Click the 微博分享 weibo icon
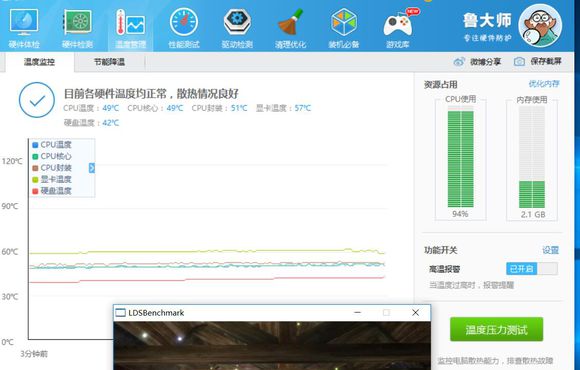580x370 pixels. [459, 61]
